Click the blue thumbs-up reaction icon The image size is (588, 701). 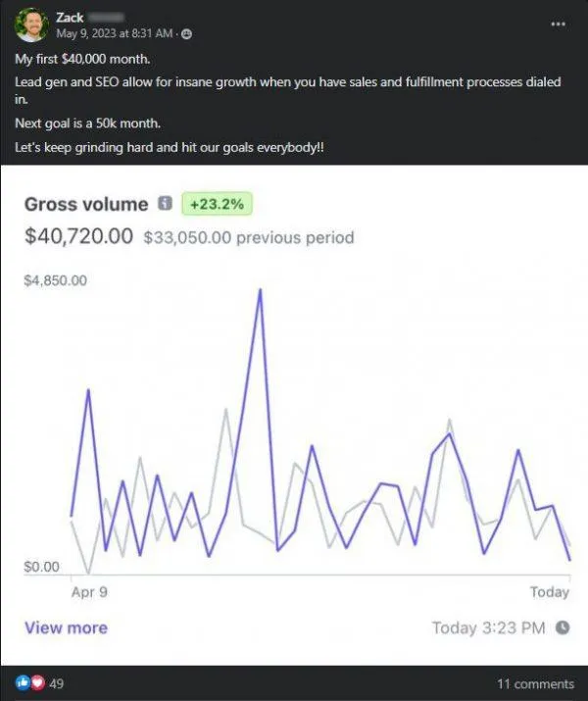23,682
